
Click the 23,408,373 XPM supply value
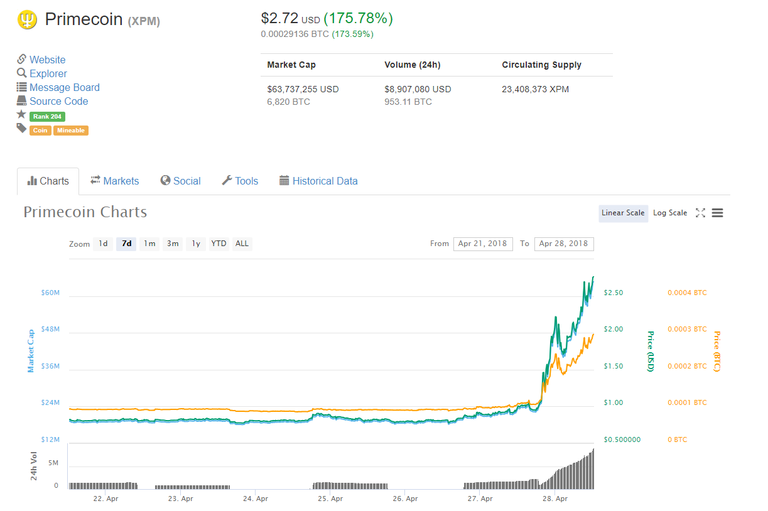point(535,89)
